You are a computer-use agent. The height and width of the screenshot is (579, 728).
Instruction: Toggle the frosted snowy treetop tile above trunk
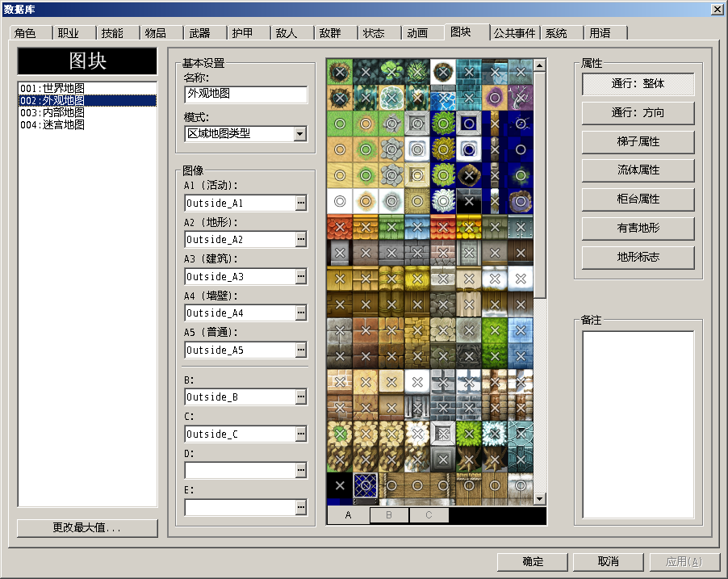495,434
